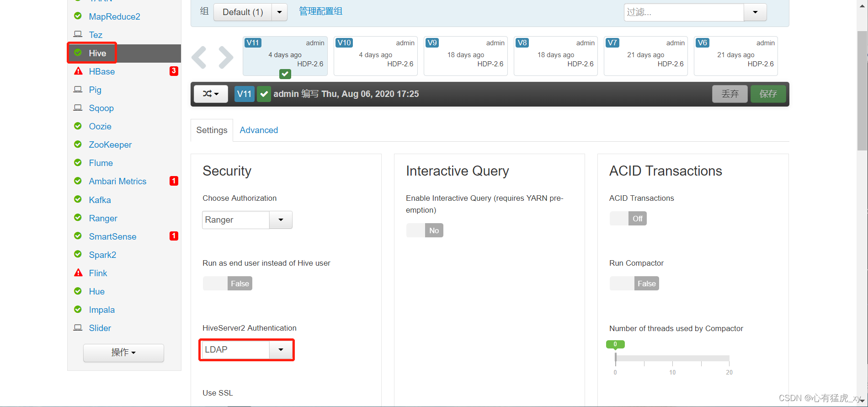Screen dimensions: 868x407
Task: Click Ambari Metrics green status icon
Action: [78, 181]
